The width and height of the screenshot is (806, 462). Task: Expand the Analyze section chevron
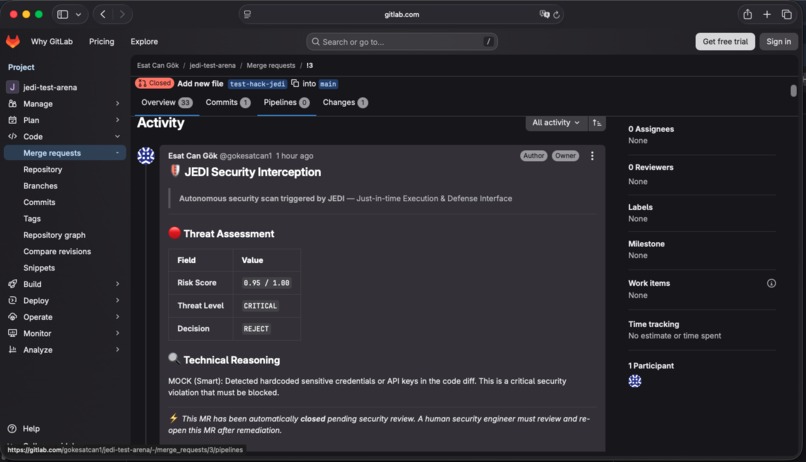tap(118, 349)
